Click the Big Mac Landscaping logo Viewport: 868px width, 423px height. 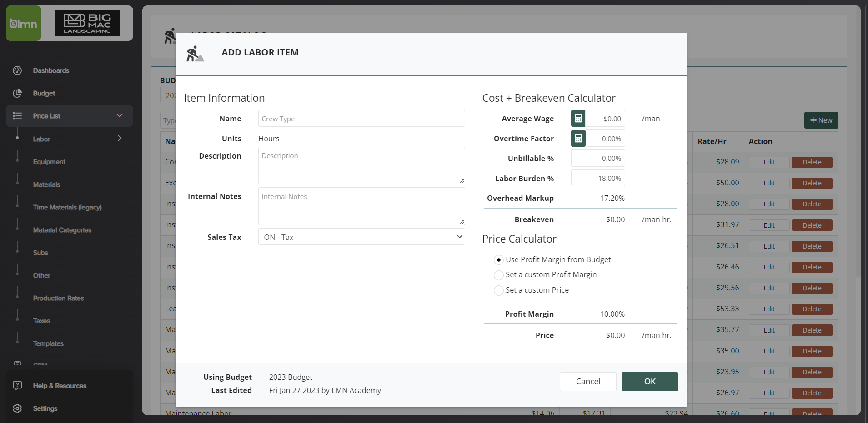pos(87,23)
